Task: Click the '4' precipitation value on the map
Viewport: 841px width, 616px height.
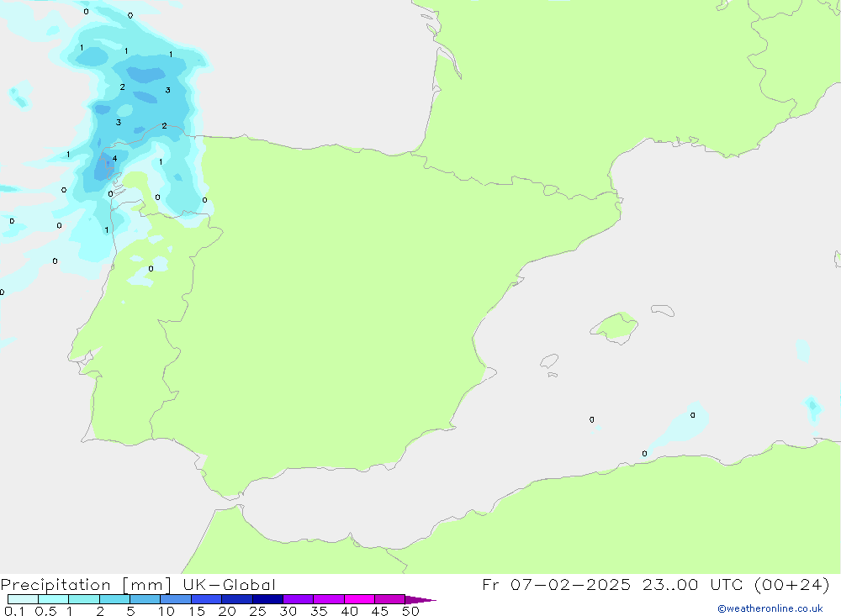Action: [114, 159]
